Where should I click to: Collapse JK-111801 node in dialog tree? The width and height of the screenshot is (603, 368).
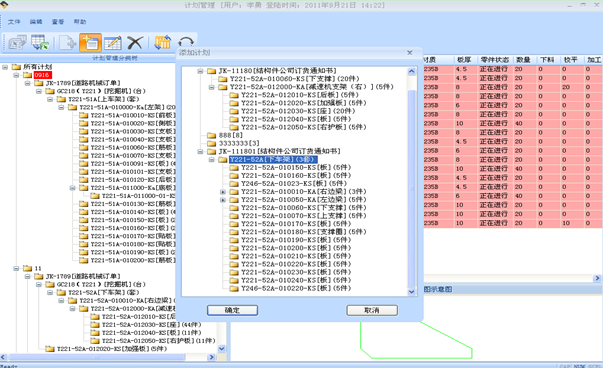[200, 152]
